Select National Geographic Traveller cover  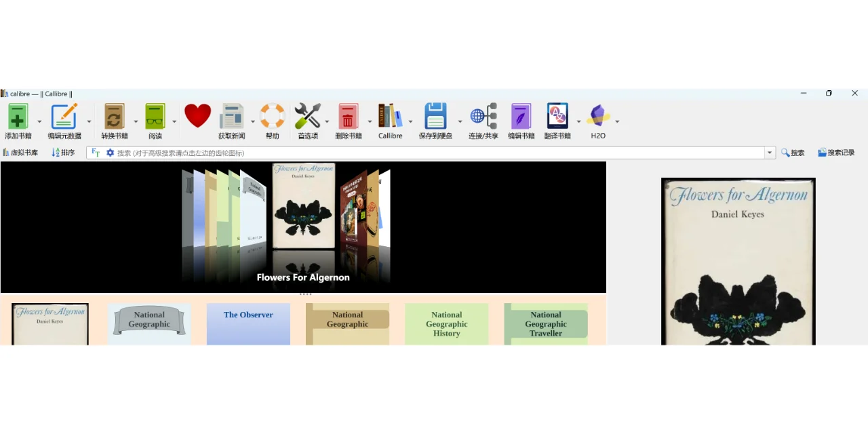pyautogui.click(x=546, y=324)
